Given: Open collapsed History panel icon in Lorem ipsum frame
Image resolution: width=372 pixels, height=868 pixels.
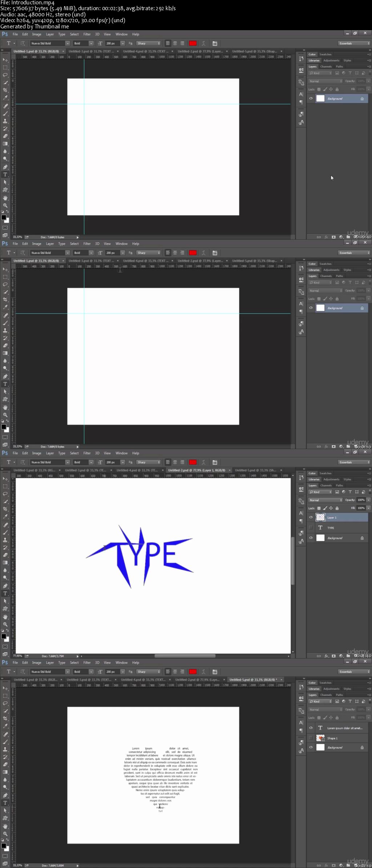Looking at the screenshot, I should point(301,687).
